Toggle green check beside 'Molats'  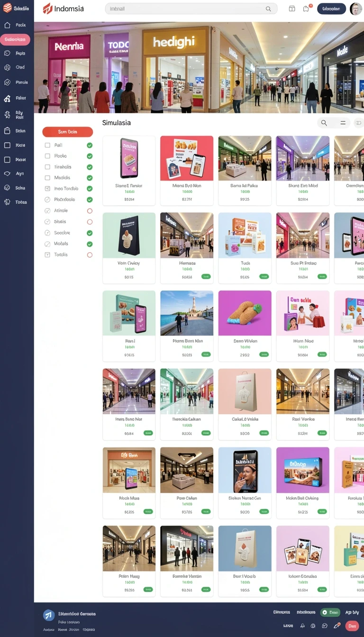(x=90, y=244)
